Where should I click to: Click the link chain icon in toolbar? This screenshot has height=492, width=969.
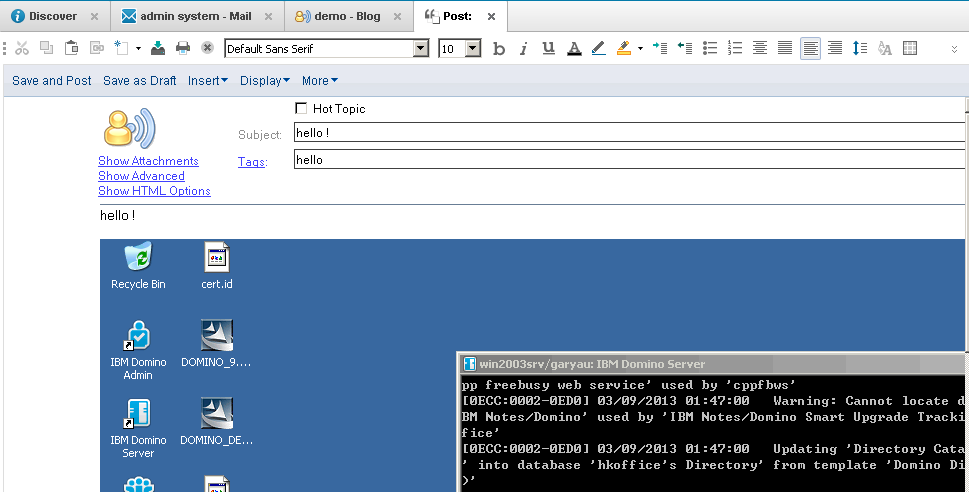(97, 48)
